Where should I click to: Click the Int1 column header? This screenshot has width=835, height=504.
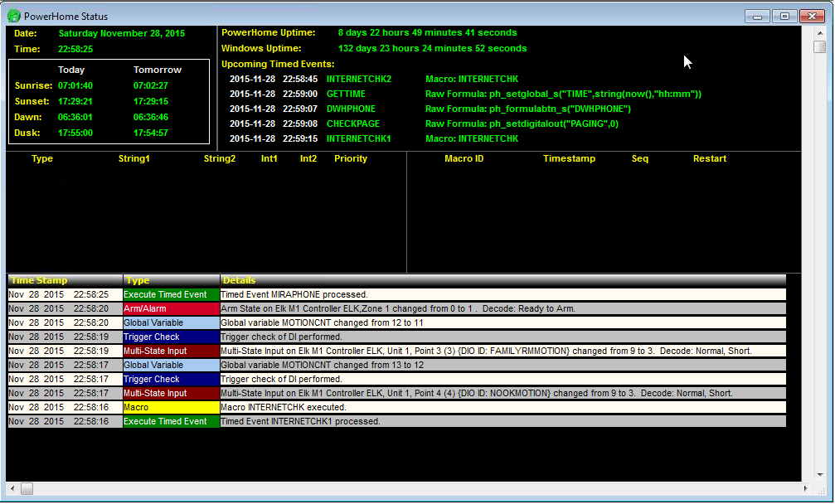[269, 158]
